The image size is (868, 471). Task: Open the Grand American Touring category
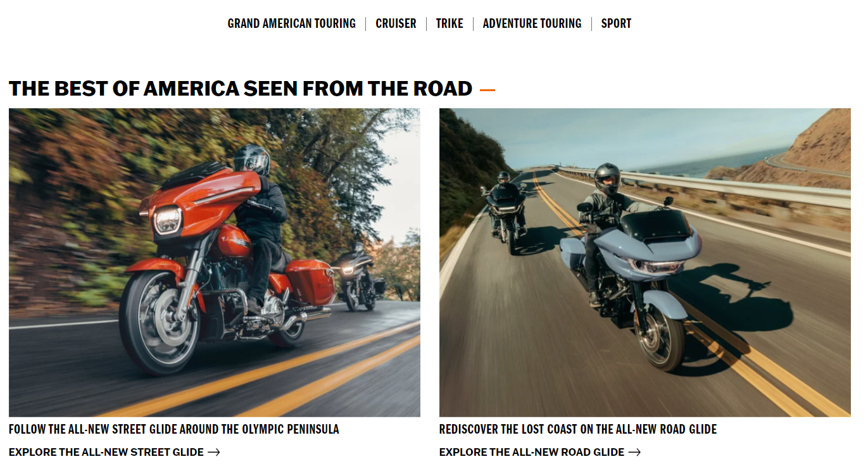click(292, 23)
